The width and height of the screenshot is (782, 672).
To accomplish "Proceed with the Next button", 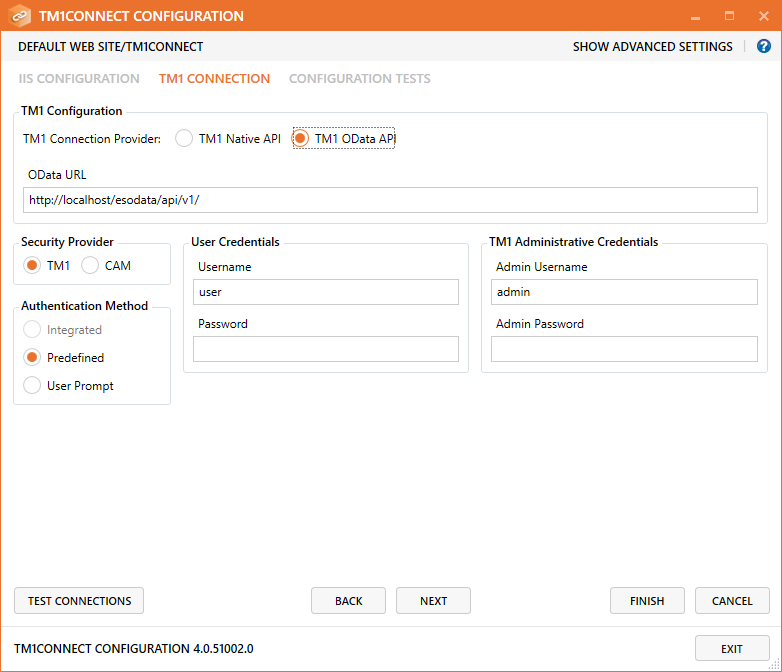I will (433, 601).
